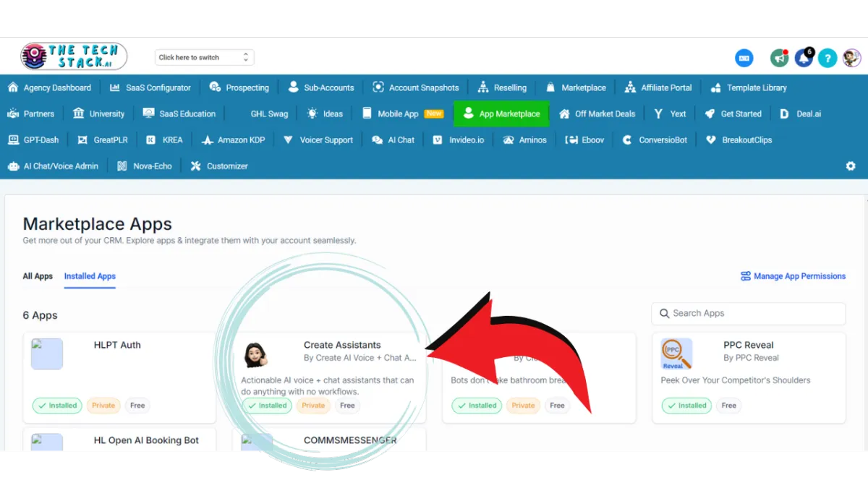Open Marketplace in the top nav
Screen dimensions: 868x488
click(576, 87)
